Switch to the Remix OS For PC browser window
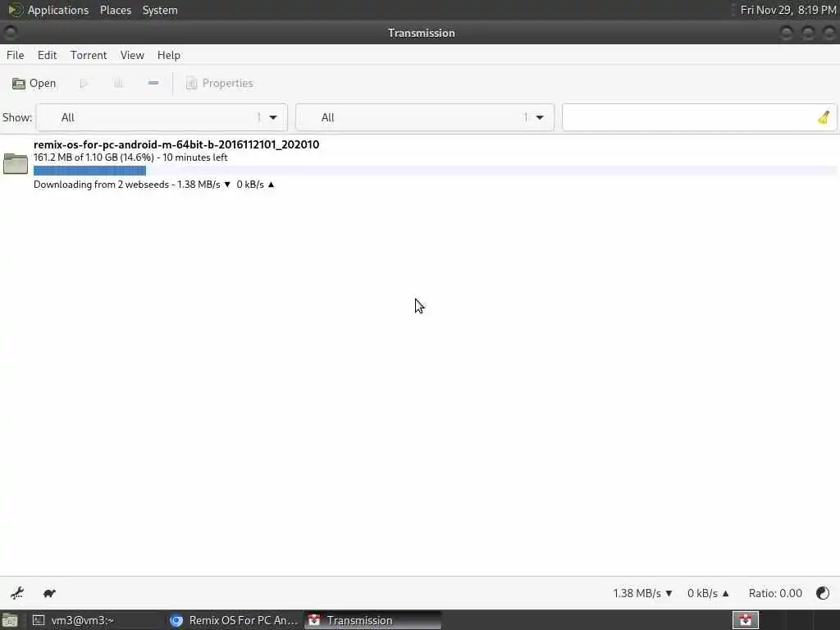This screenshot has height=630, width=840. 234,620
